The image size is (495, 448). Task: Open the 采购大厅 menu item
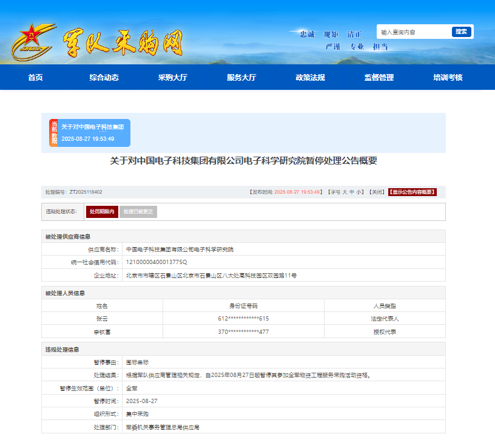173,78
